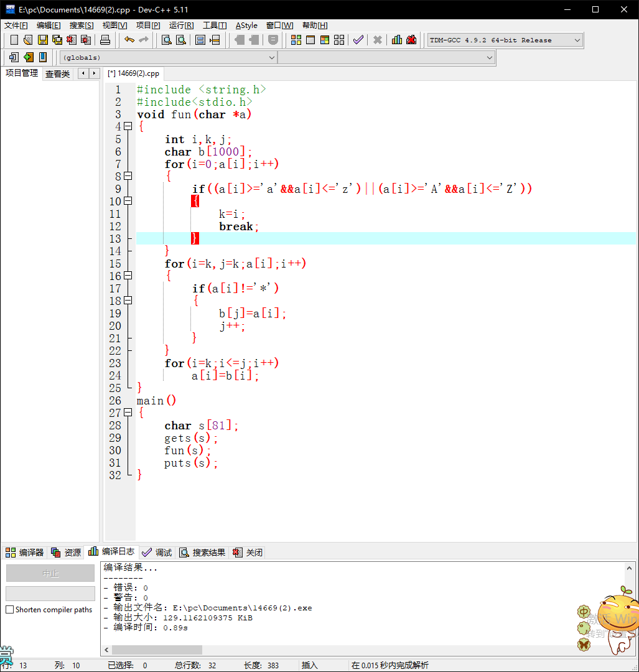Click the stacked-pages icon in second toolbar
The image size is (639, 672).
[14, 57]
